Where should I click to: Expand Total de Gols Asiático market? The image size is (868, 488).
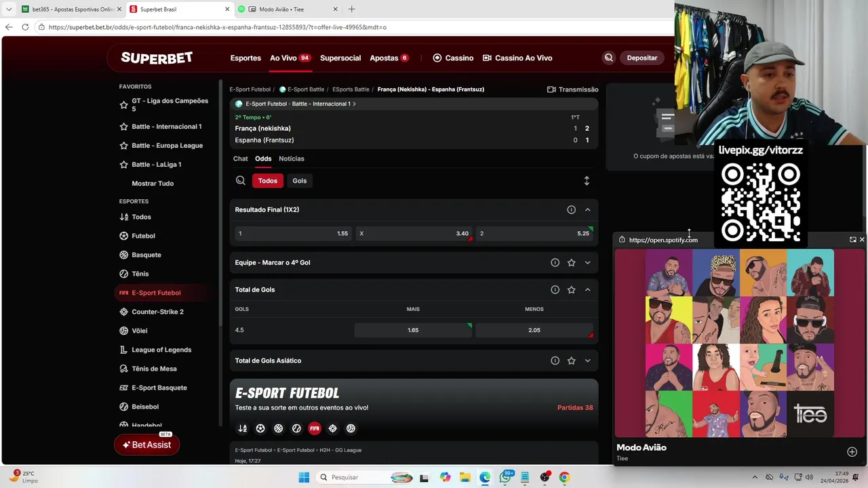(587, 361)
